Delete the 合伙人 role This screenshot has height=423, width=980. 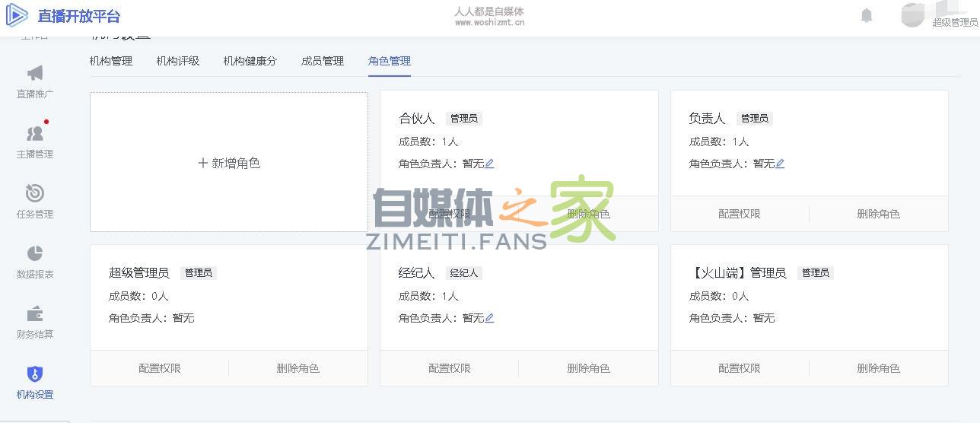588,214
